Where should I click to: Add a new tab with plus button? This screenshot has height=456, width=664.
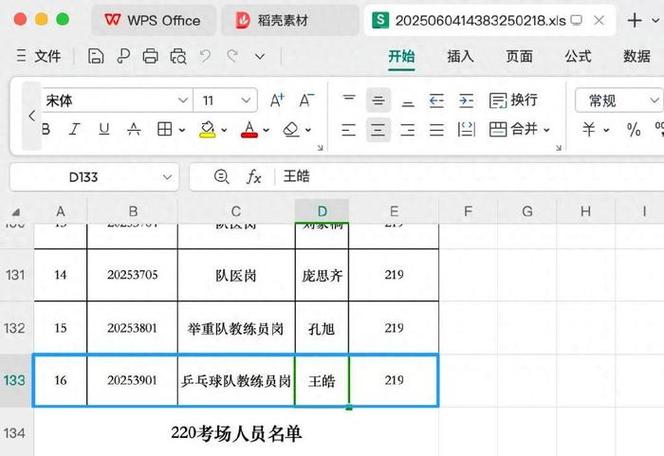[x=634, y=20]
